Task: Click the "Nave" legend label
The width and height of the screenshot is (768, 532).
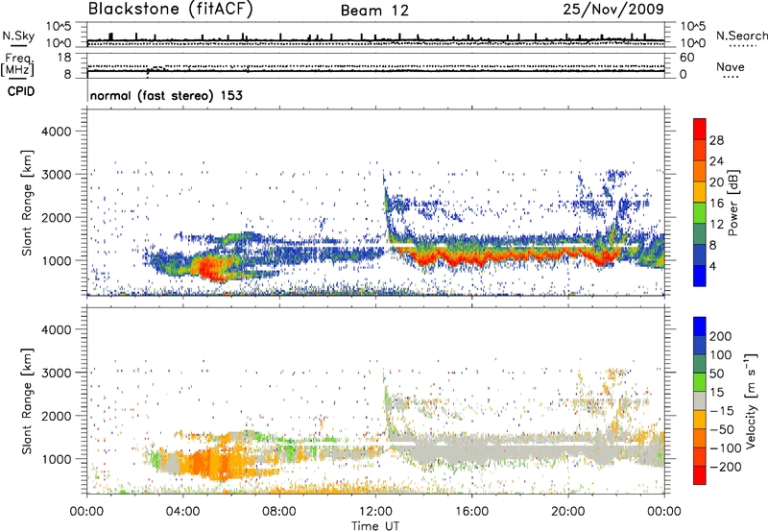Action: (x=730, y=66)
